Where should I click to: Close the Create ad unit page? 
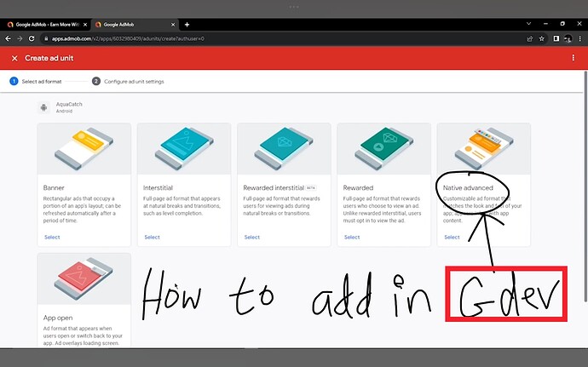pos(14,59)
